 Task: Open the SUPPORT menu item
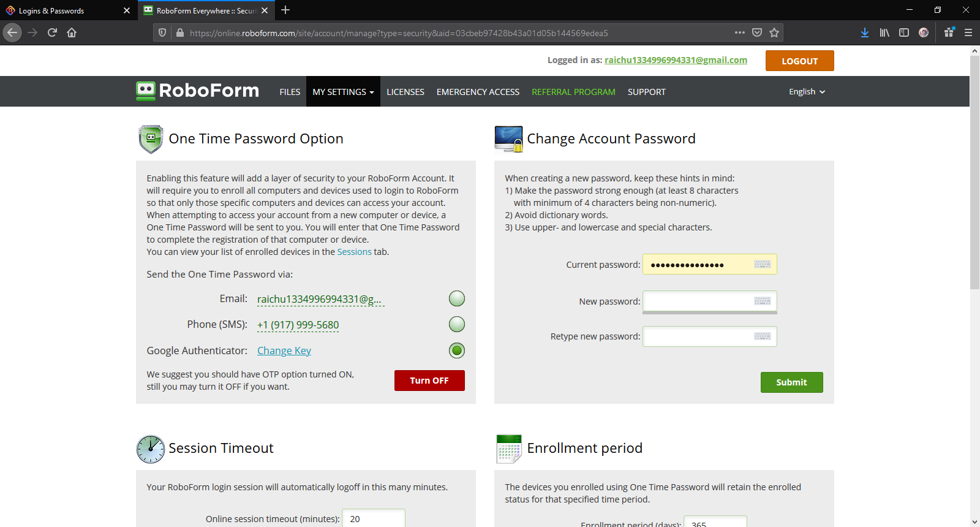point(646,92)
